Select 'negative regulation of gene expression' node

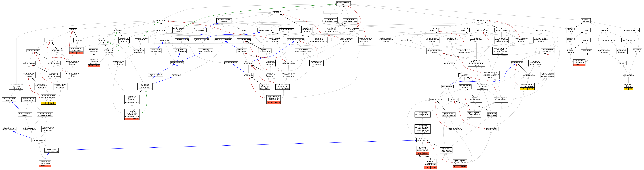[527, 85]
